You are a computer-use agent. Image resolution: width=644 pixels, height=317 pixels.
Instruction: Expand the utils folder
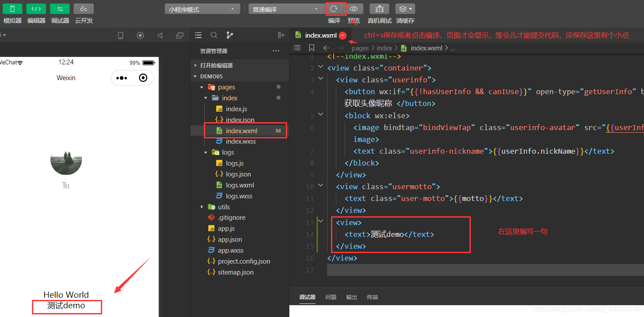click(x=239, y=207)
